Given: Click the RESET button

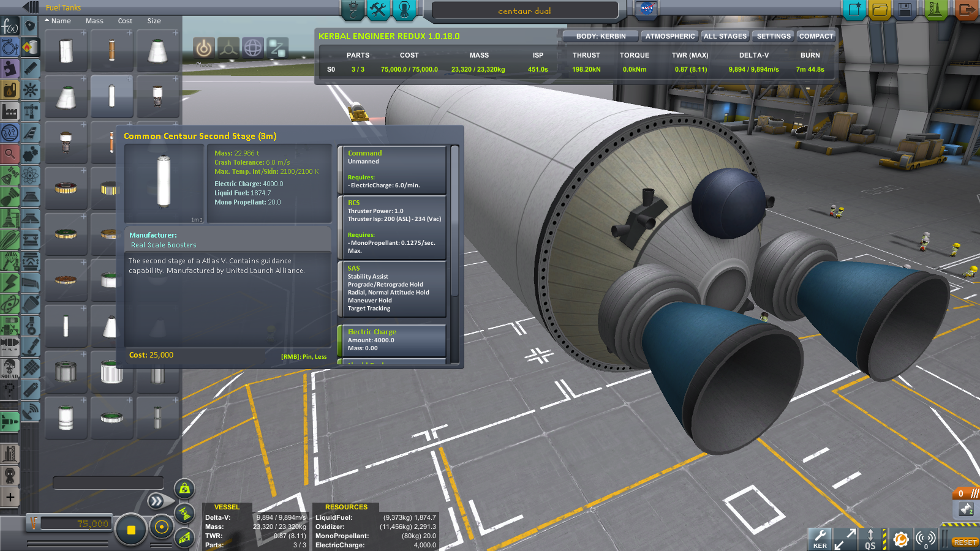Looking at the screenshot, I should 965,542.
